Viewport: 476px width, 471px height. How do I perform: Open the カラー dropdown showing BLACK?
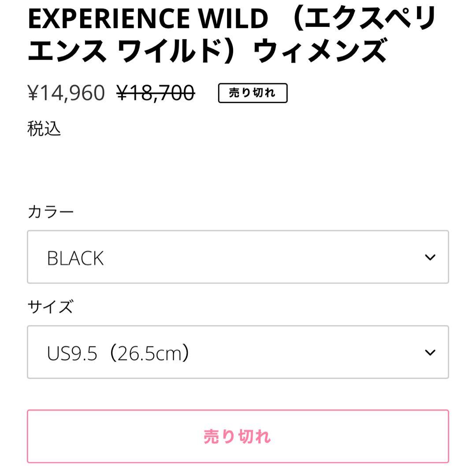point(238,257)
